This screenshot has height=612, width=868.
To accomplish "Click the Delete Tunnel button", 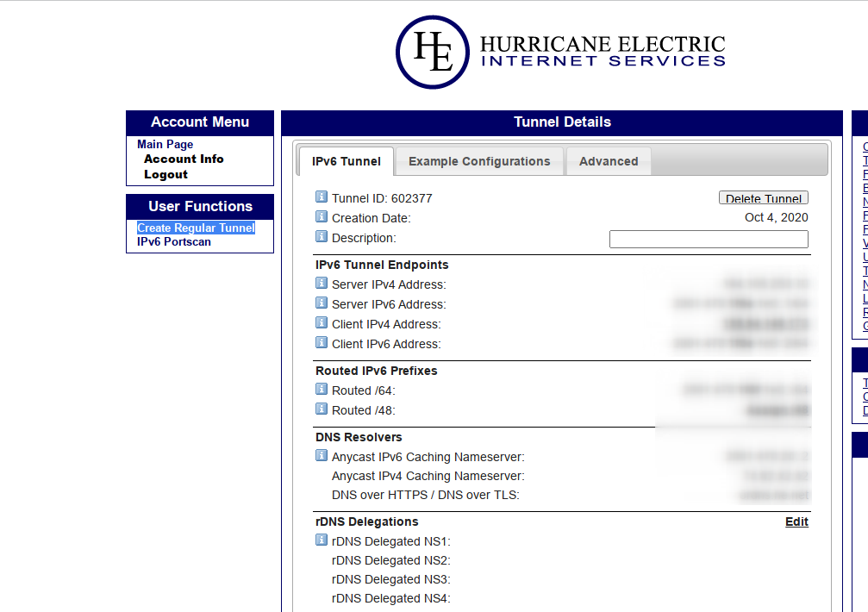I will (x=764, y=198).
